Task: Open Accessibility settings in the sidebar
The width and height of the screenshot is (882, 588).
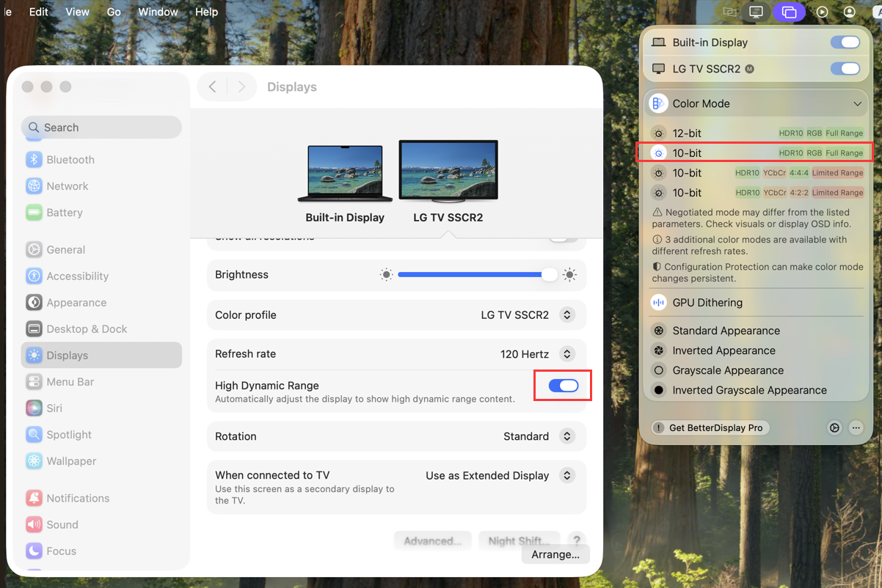Action: pos(101,276)
